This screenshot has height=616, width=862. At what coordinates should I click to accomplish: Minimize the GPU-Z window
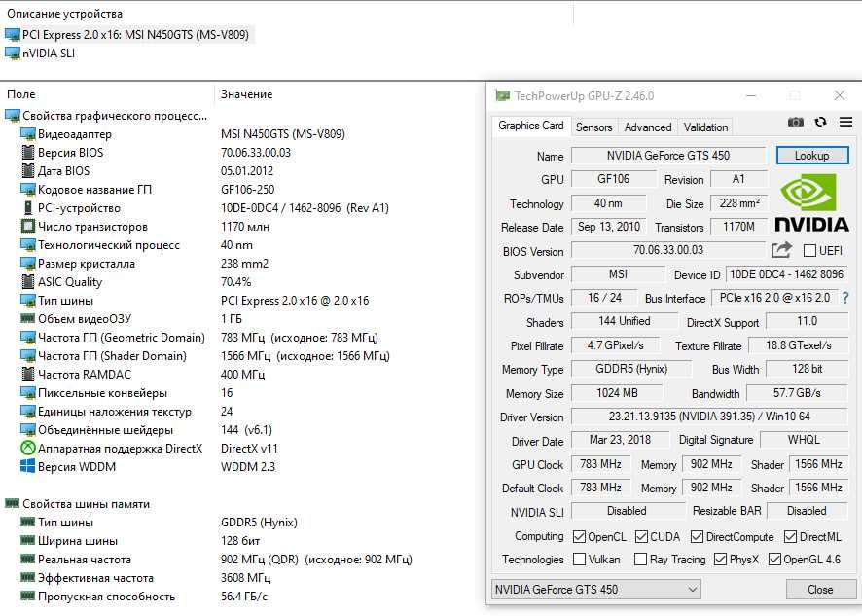click(751, 95)
